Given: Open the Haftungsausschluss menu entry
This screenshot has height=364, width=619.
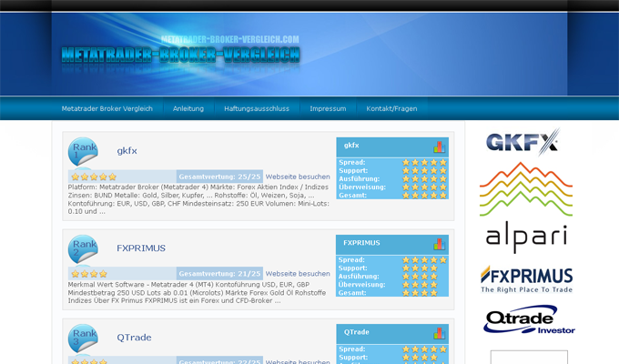Looking at the screenshot, I should coord(257,108).
